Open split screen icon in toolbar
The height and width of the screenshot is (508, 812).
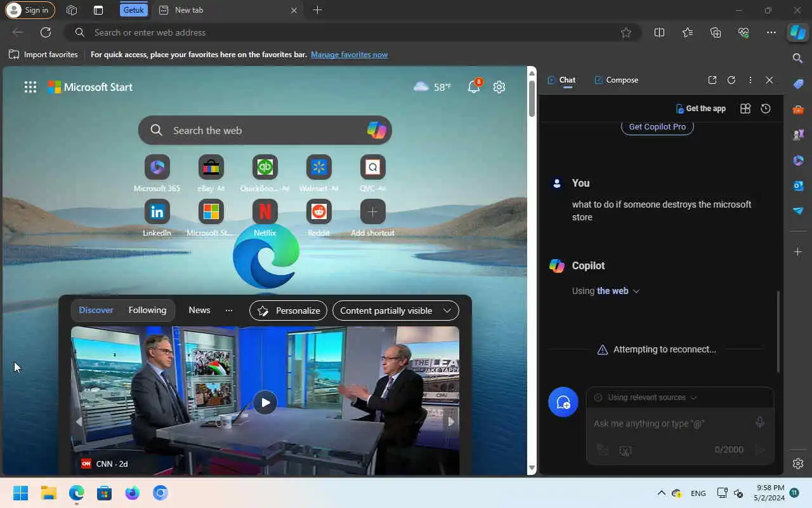coord(659,32)
